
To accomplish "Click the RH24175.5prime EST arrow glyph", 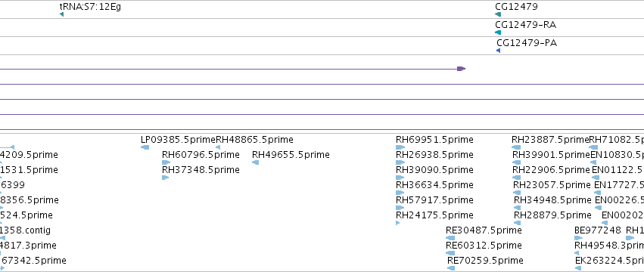I will pyautogui.click(x=398, y=223).
